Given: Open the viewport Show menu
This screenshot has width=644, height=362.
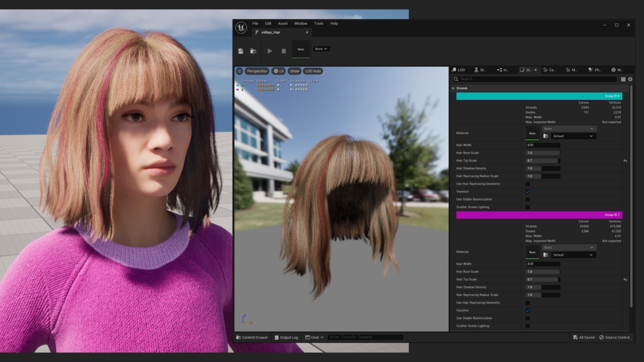Looking at the screenshot, I should coord(295,71).
